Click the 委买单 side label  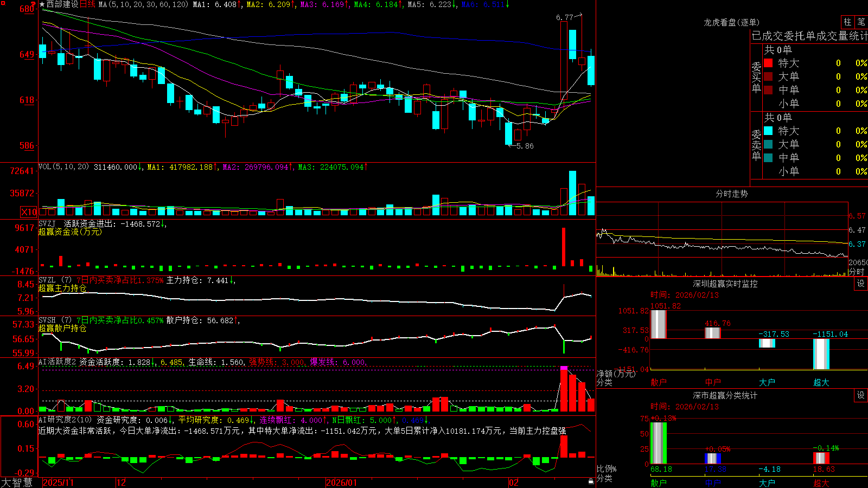pyautogui.click(x=756, y=78)
